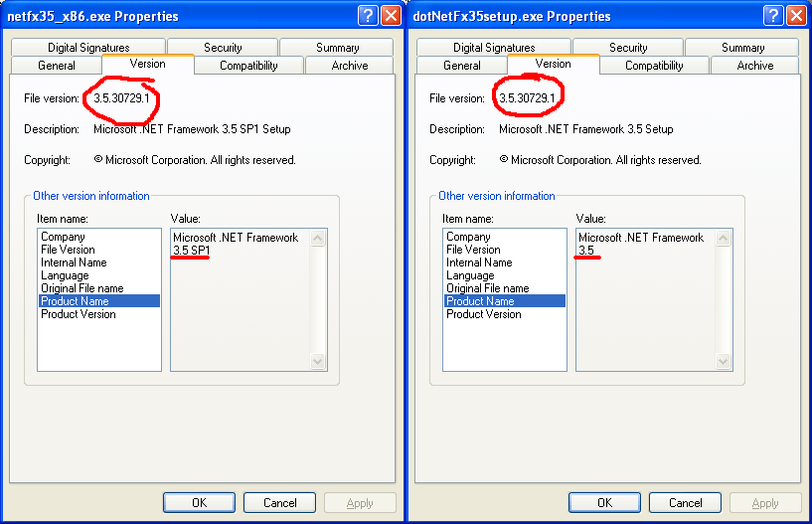
Task: Select Product Version item in dotNetFx35setup.exe list
Action: point(504,314)
